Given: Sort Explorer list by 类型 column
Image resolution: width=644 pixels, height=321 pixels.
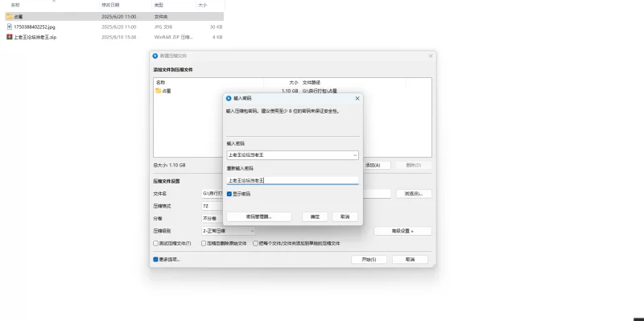Looking at the screenshot, I should click(x=159, y=5).
